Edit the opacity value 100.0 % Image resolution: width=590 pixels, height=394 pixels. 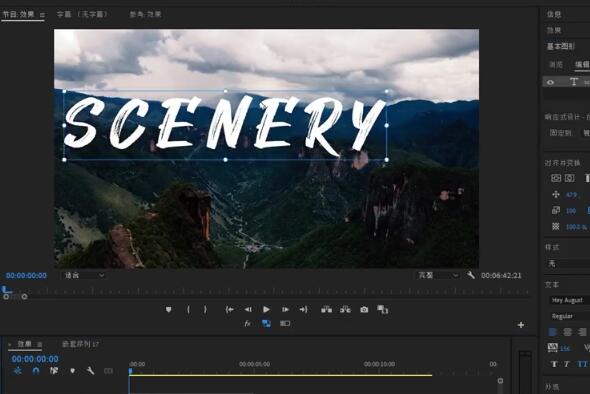click(576, 227)
